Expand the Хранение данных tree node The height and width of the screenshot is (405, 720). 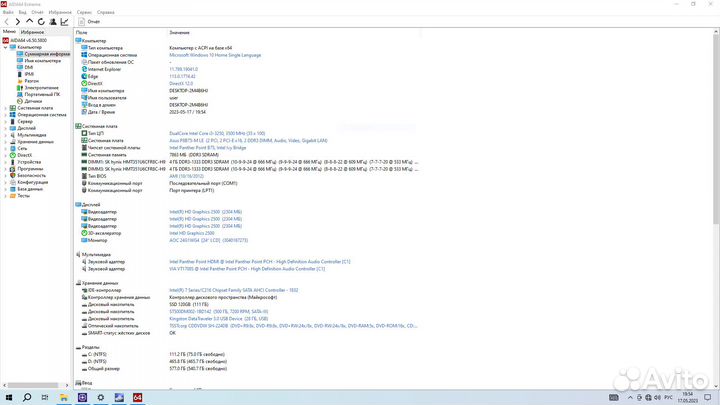tap(6, 142)
